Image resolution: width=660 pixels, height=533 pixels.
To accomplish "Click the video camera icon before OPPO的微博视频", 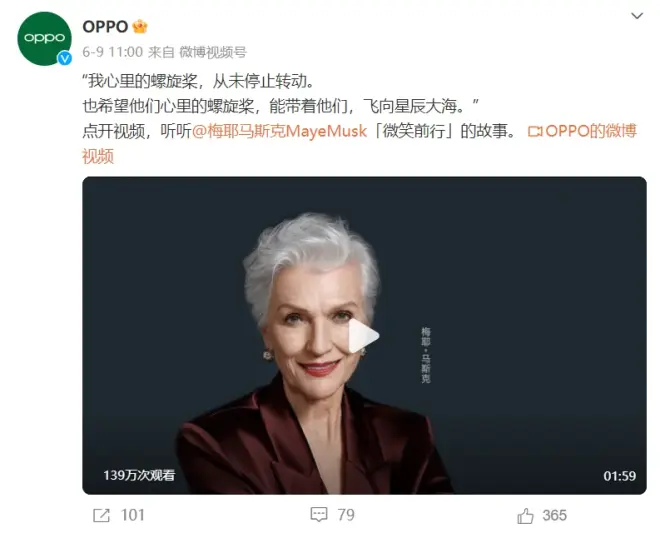I will (535, 131).
